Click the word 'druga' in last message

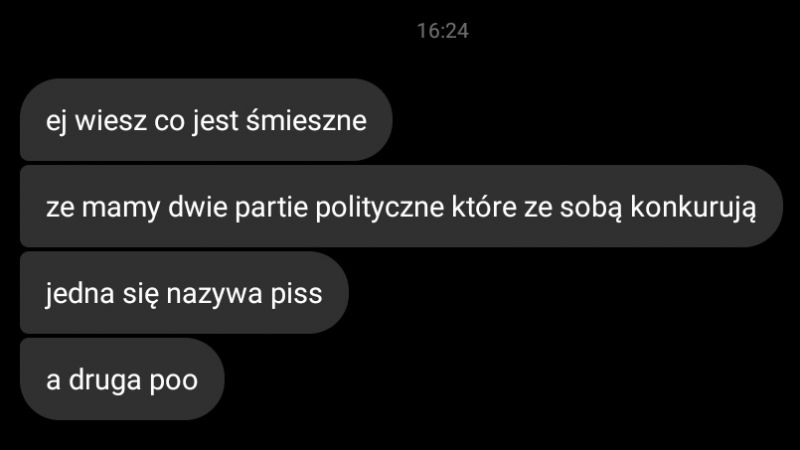(x=105, y=381)
